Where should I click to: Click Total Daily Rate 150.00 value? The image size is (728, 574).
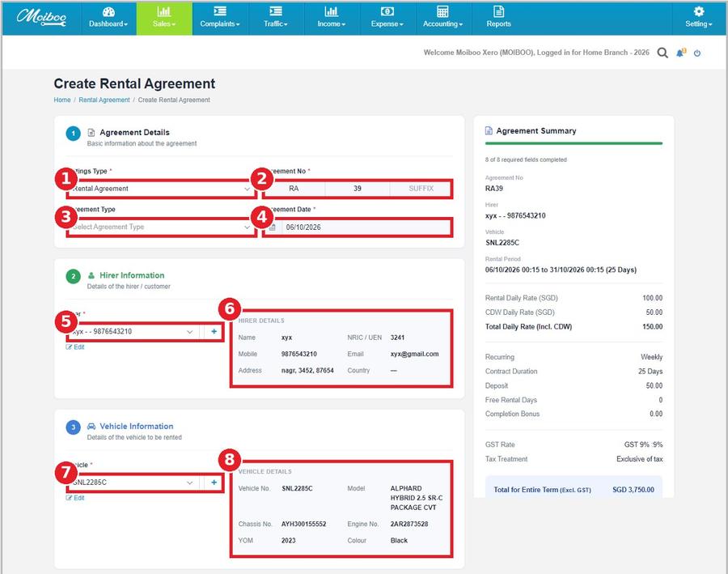(652, 327)
